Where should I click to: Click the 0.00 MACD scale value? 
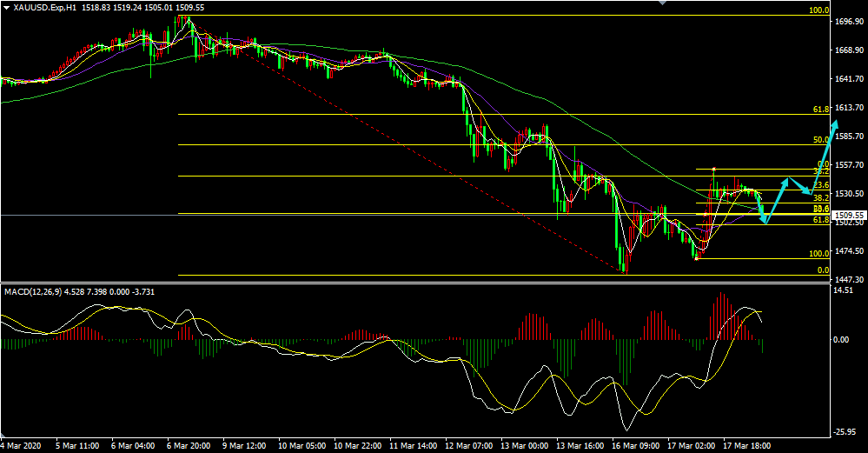pos(841,339)
